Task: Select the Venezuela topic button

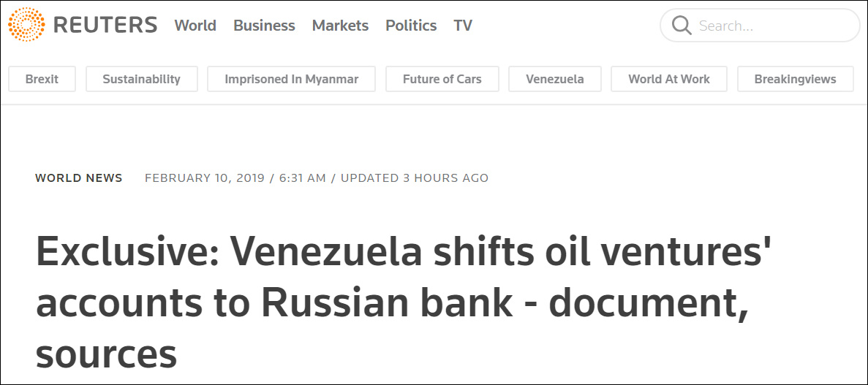Action: coord(555,79)
